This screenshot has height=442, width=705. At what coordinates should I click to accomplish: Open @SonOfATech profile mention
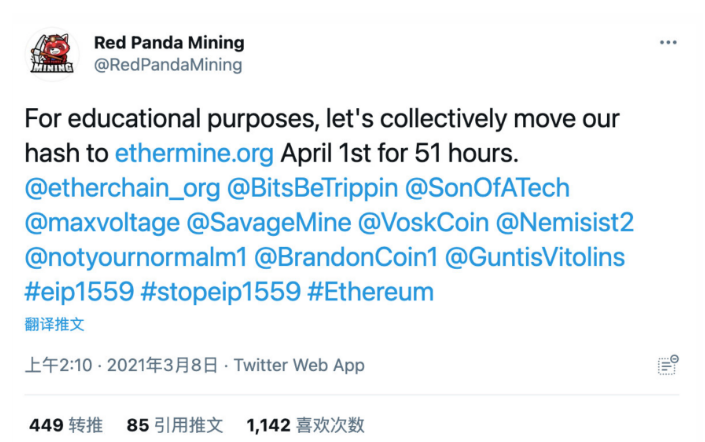click(x=487, y=188)
